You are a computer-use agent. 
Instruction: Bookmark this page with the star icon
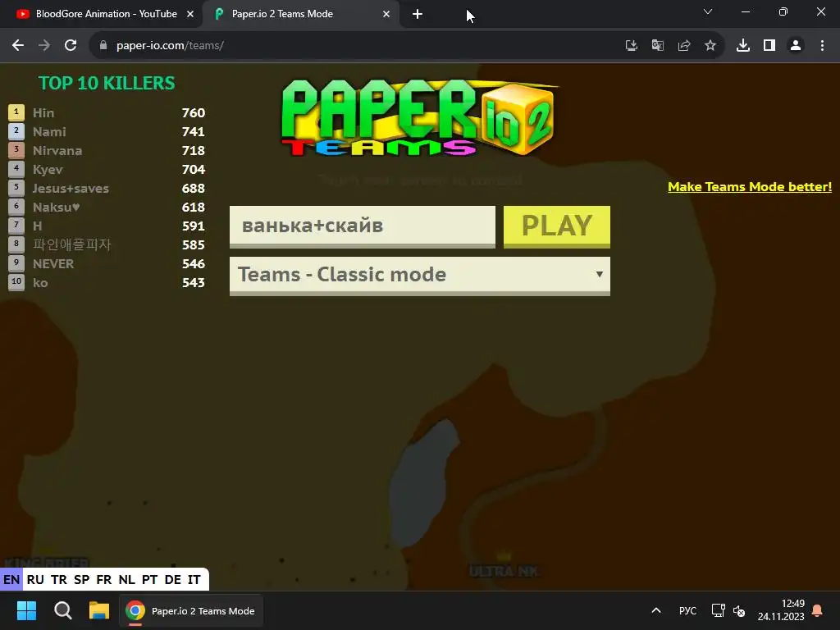coord(710,46)
